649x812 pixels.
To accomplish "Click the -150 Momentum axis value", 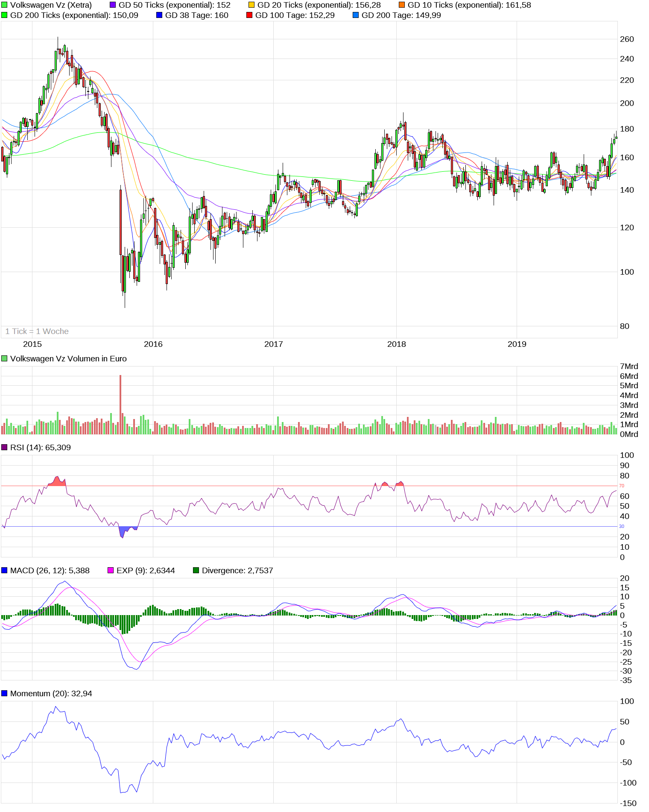I will (628, 803).
